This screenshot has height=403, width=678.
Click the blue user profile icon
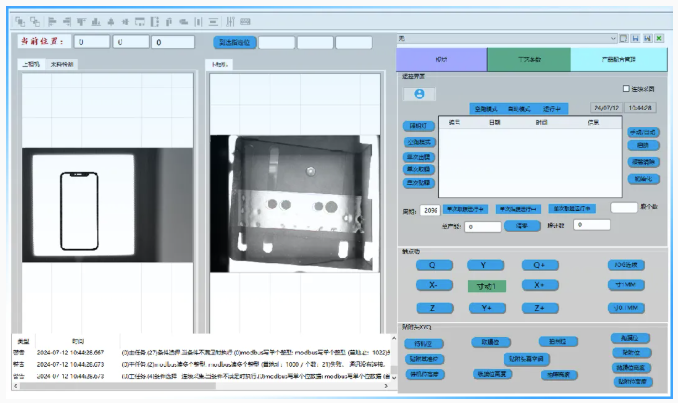tap(420, 93)
